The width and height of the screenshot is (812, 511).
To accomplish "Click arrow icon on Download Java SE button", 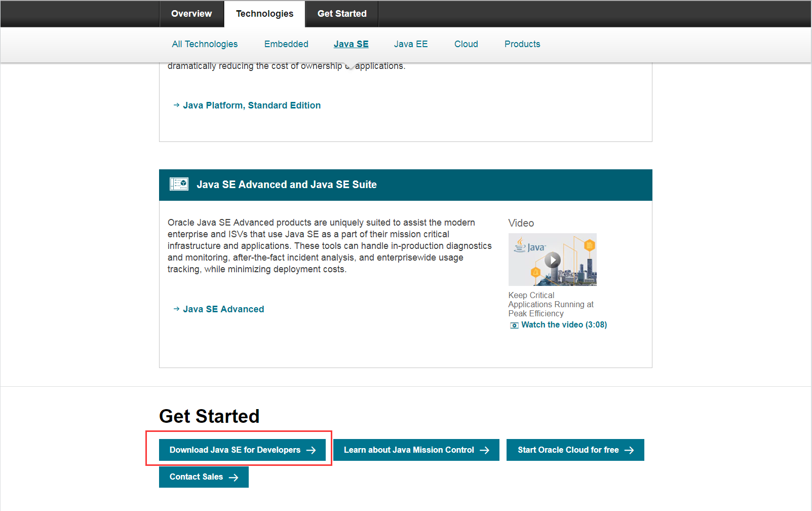I will [311, 450].
